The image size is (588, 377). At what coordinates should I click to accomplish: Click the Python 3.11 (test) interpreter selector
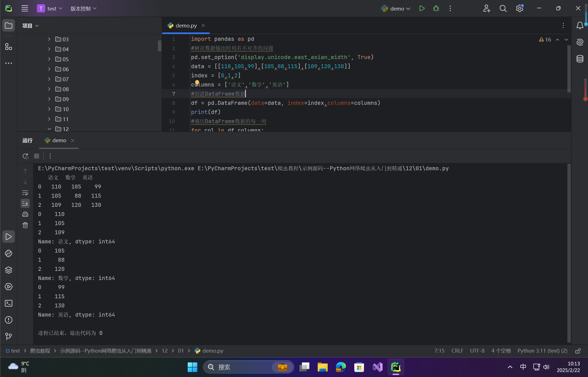pyautogui.click(x=542, y=351)
